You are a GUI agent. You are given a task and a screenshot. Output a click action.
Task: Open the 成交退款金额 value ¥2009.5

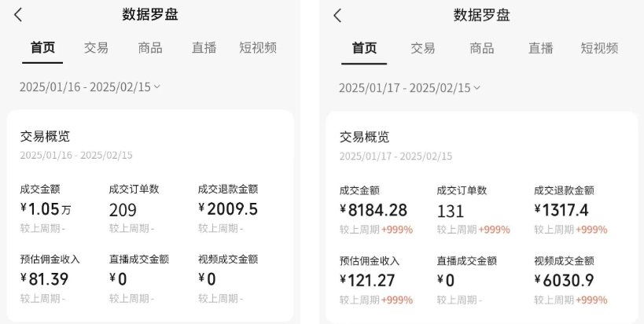tap(228, 209)
